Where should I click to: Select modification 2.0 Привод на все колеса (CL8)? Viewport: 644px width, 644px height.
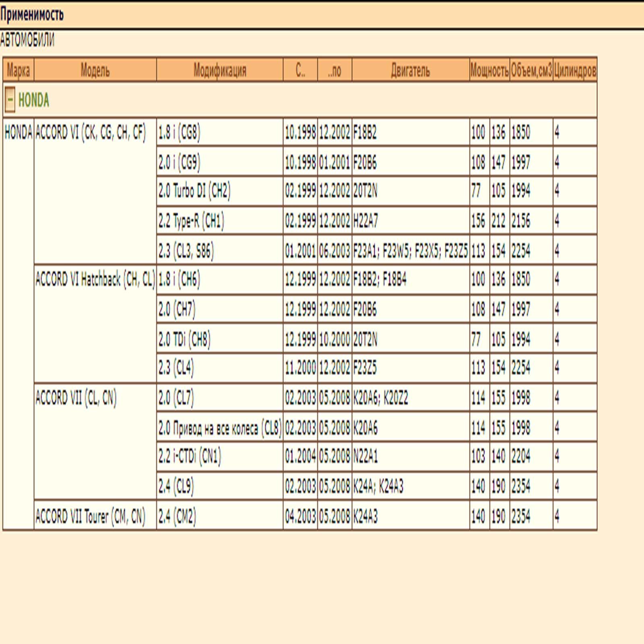(x=220, y=428)
